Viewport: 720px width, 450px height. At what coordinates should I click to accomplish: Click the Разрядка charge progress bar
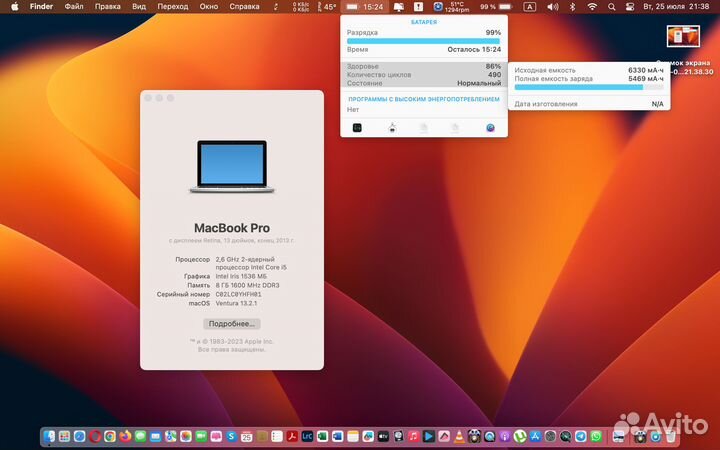tap(423, 41)
